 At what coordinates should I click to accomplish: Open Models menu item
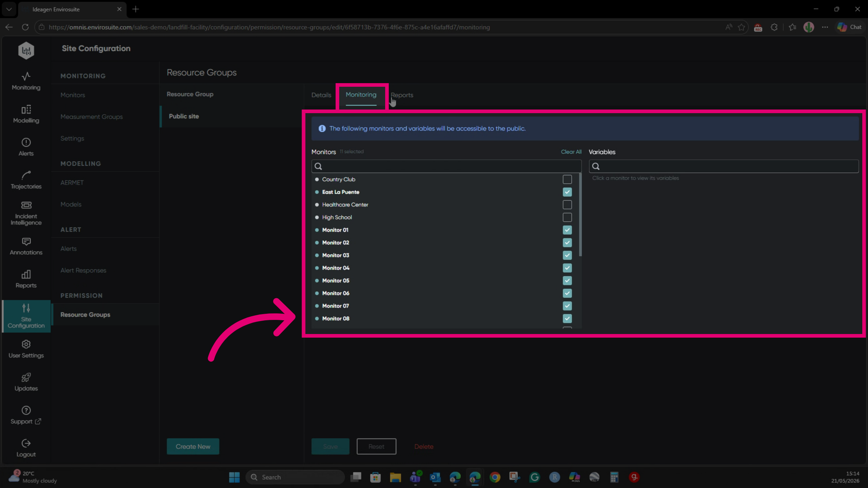(x=71, y=204)
